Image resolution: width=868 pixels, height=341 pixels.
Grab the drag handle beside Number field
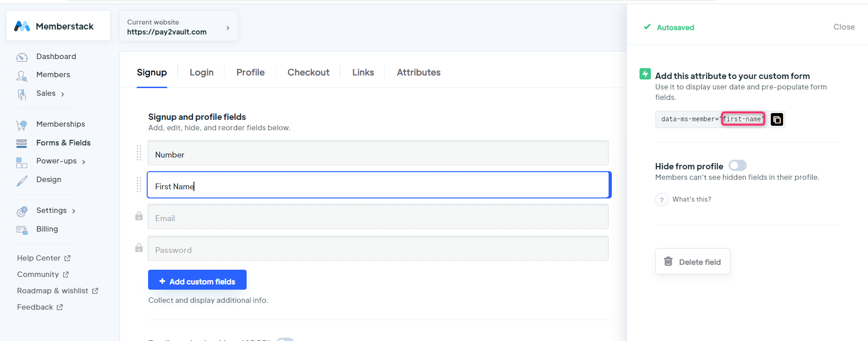coord(139,153)
